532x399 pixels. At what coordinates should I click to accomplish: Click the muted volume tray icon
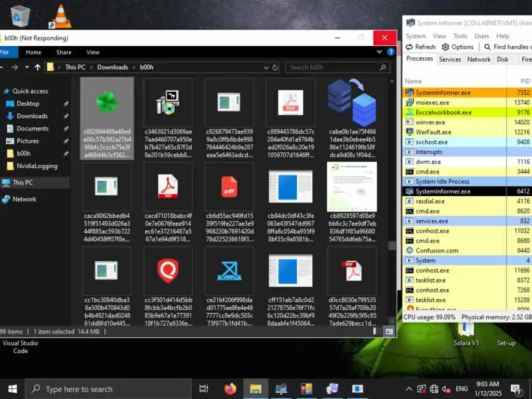point(446,389)
